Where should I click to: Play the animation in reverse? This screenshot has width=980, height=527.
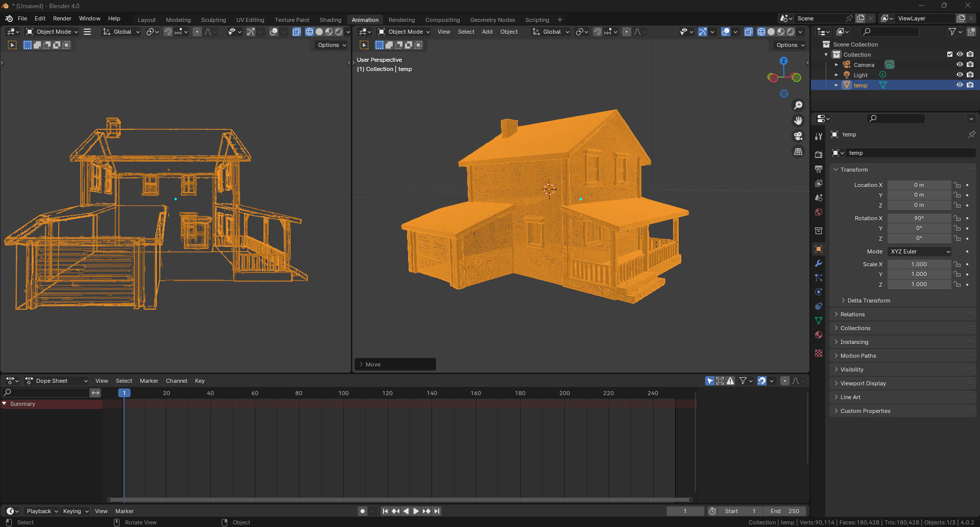pyautogui.click(x=406, y=511)
